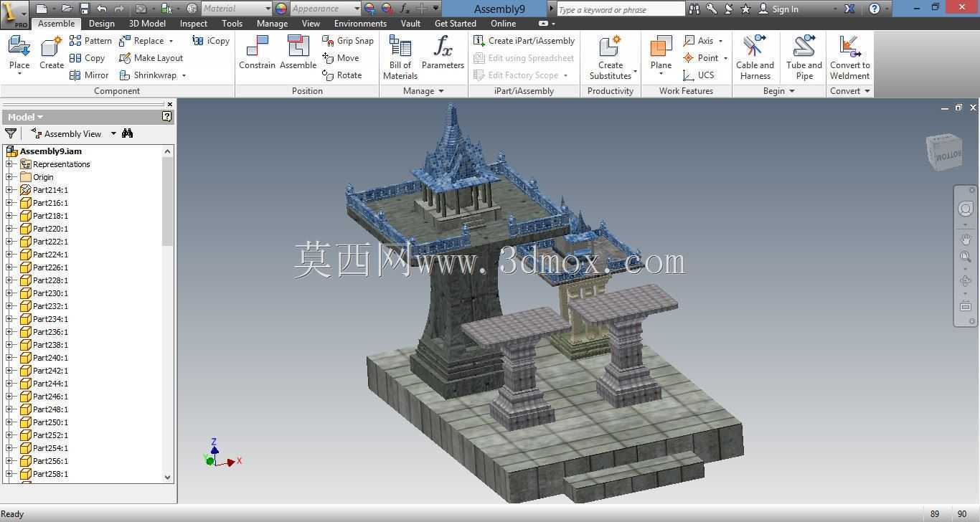Click the iCopy tool
The image size is (980, 522).
(x=211, y=41)
